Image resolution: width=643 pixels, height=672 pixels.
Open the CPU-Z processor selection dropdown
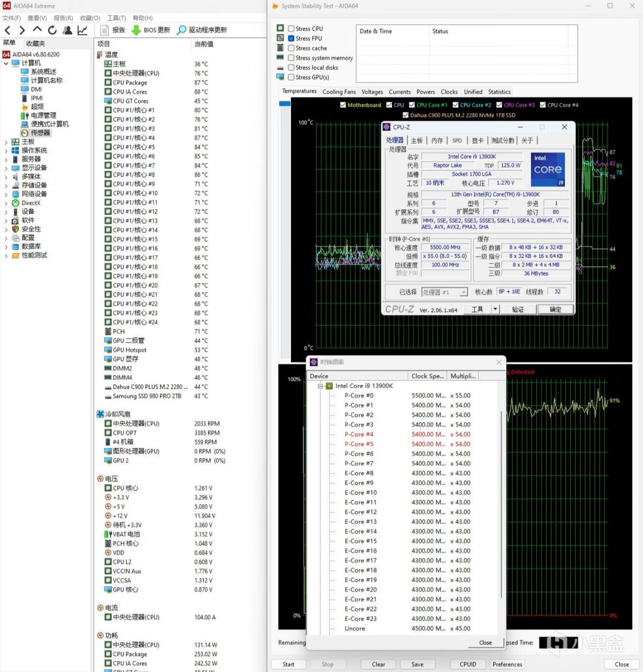tap(463, 292)
